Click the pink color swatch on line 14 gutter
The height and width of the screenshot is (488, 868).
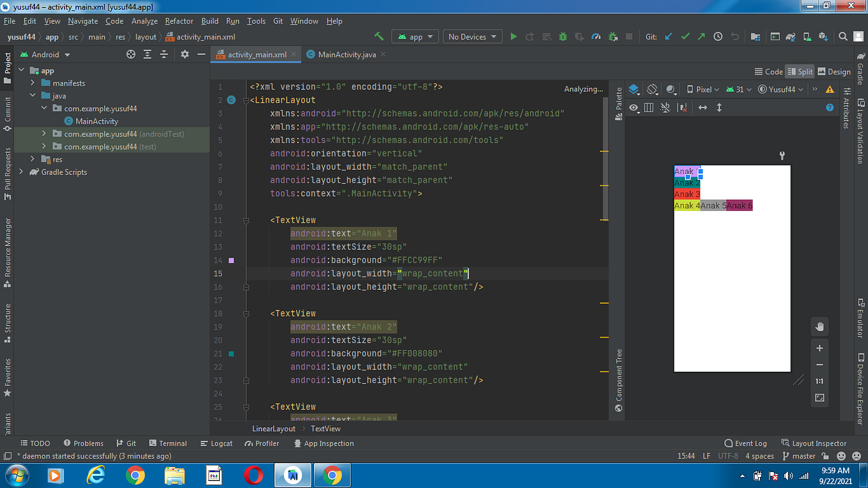(231, 260)
